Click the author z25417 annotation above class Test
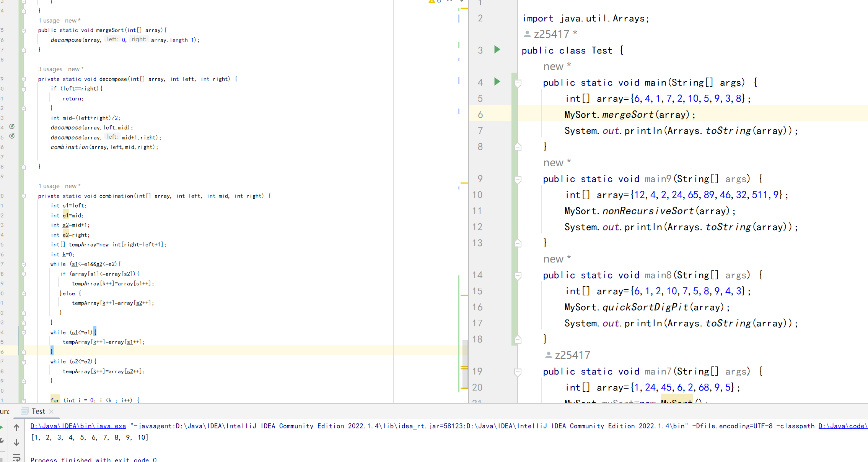The image size is (868, 462). 551,34
